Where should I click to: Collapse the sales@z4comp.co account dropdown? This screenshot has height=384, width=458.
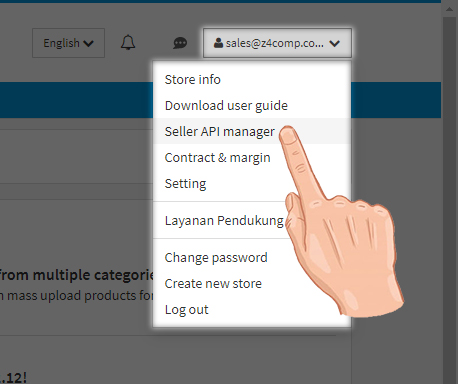pyautogui.click(x=277, y=43)
